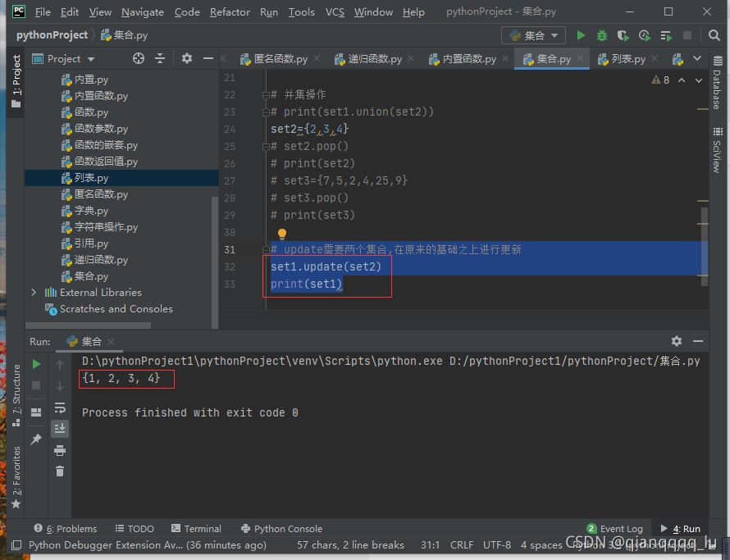Viewport: 730px width, 560px height.
Task: Toggle the pin tab icon in Run panel
Action: pos(36,439)
